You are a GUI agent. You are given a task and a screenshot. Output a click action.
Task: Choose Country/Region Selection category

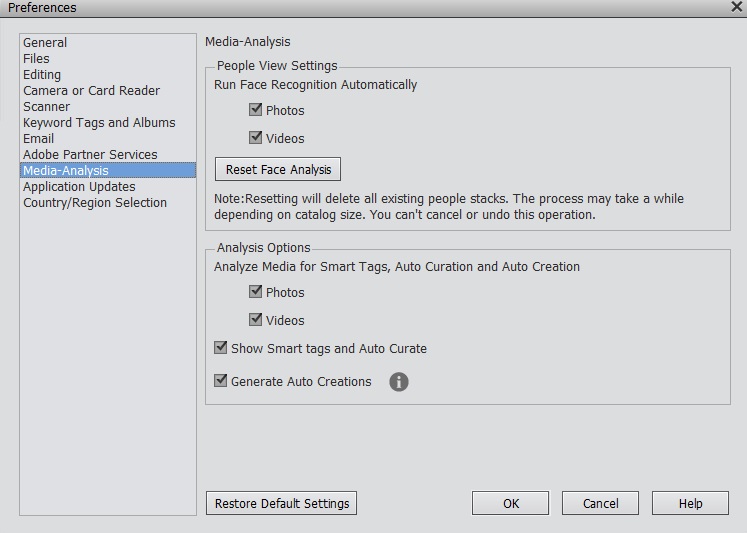point(95,203)
